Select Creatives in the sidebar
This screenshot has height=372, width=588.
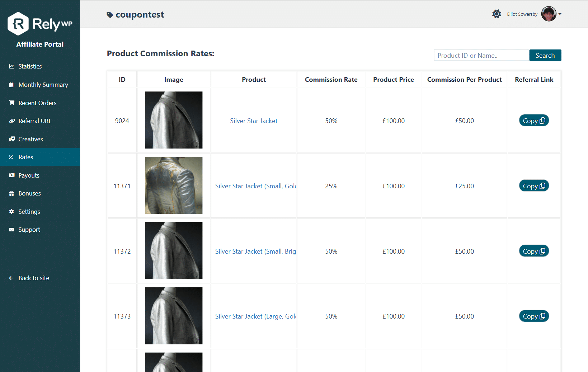click(x=40, y=139)
